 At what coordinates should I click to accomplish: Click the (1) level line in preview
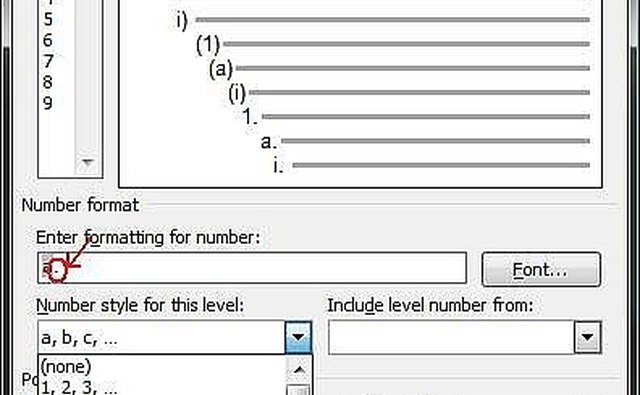point(393,44)
